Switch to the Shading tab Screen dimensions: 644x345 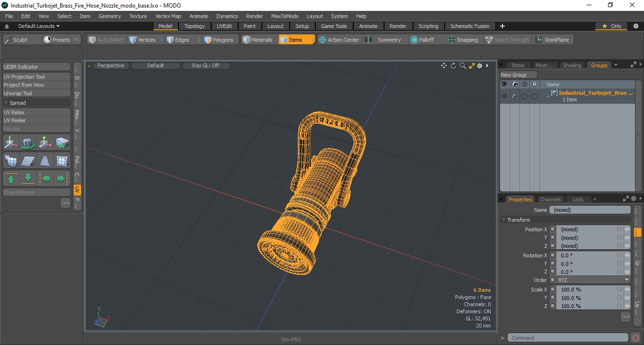572,65
